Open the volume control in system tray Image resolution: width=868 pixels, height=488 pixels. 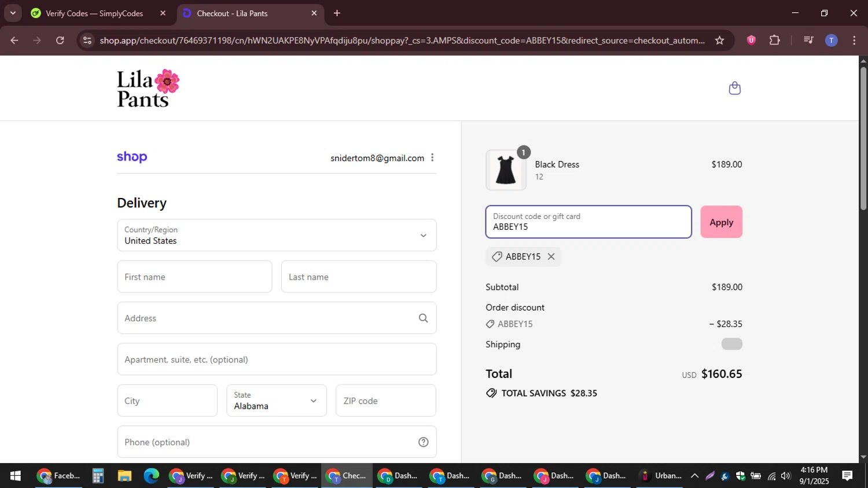(785, 476)
